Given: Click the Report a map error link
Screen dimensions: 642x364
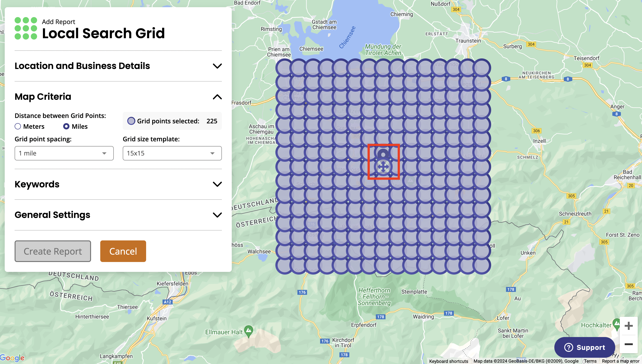Looking at the screenshot, I should pos(621,361).
